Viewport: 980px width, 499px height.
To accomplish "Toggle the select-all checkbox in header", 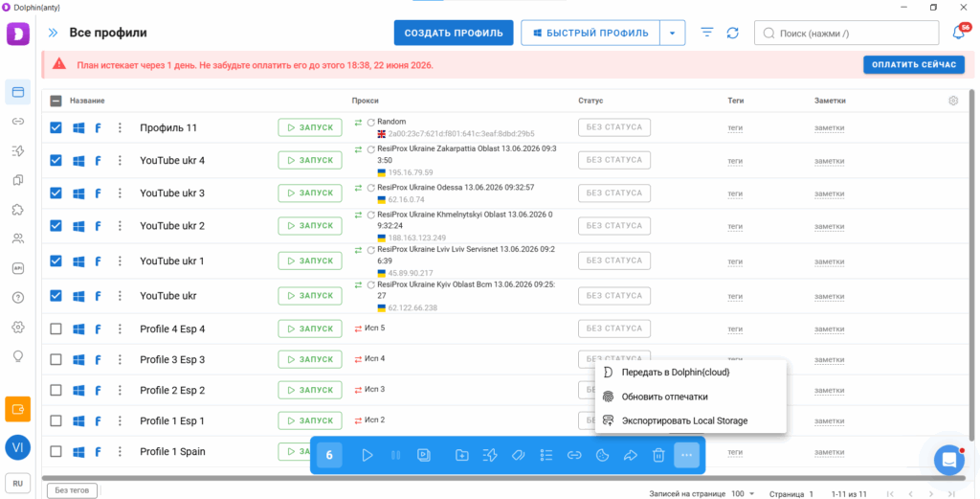I will click(x=56, y=101).
